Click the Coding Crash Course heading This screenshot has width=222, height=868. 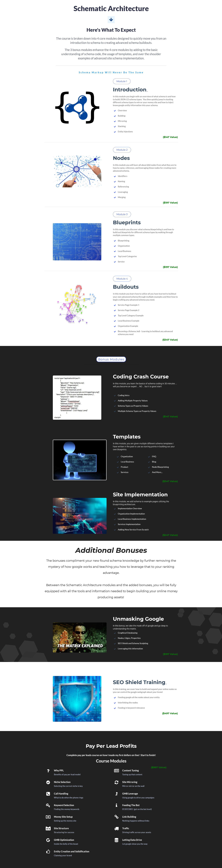(141, 377)
